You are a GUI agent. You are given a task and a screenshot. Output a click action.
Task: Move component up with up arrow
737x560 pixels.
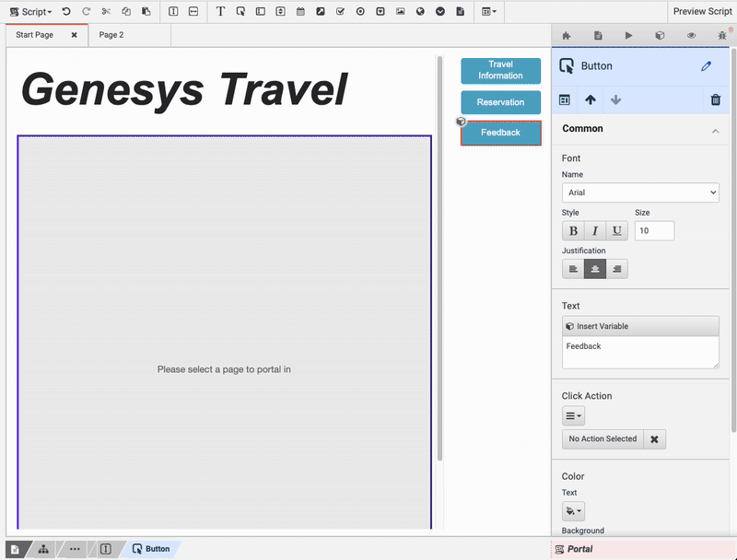pyautogui.click(x=591, y=99)
